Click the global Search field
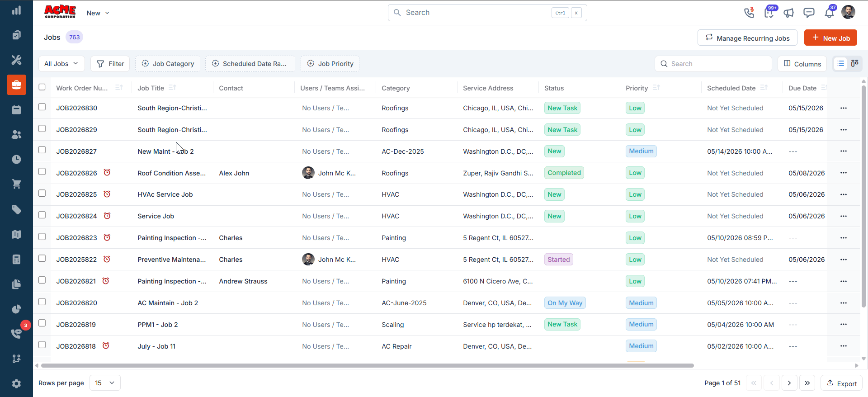The width and height of the screenshot is (868, 397). [487, 13]
